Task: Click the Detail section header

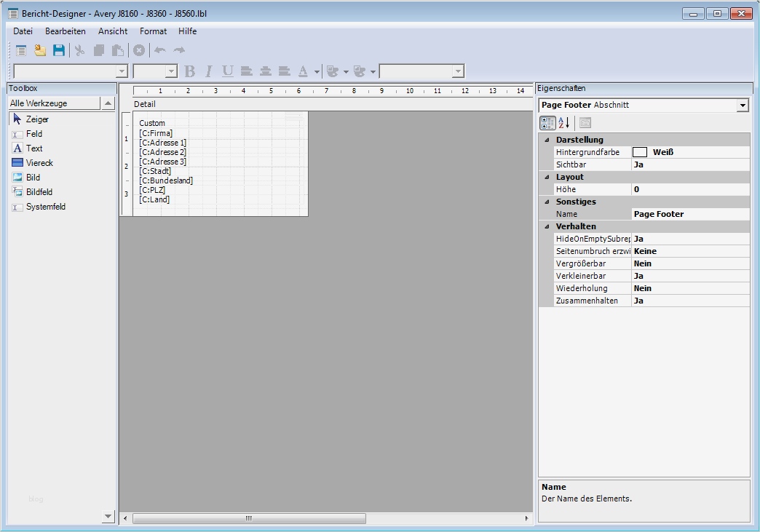Action: (x=333, y=104)
